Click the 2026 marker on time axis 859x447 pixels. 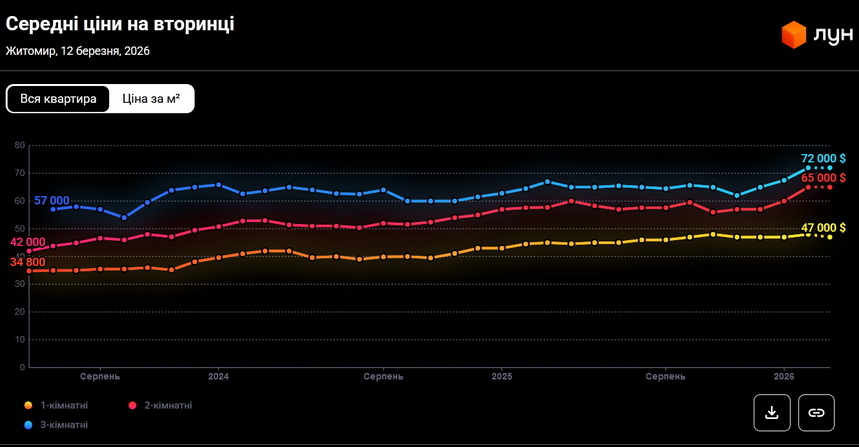[x=784, y=377]
